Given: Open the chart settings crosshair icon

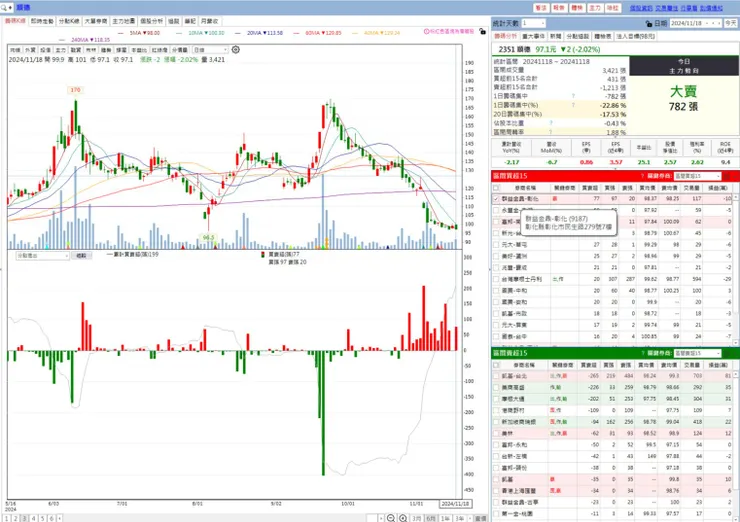Looking at the screenshot, I should (x=235, y=50).
